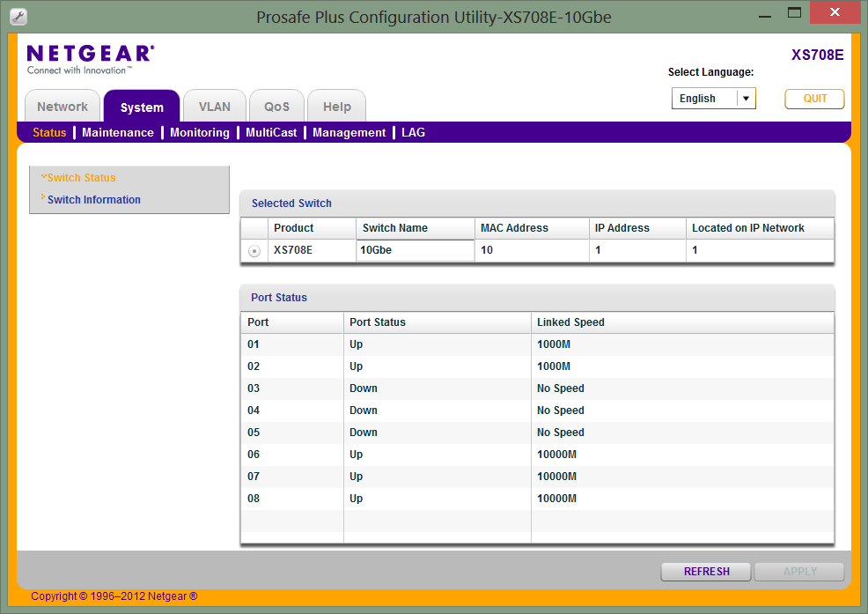The image size is (868, 614).
Task: Open the Monitoring submenu
Action: 200,132
